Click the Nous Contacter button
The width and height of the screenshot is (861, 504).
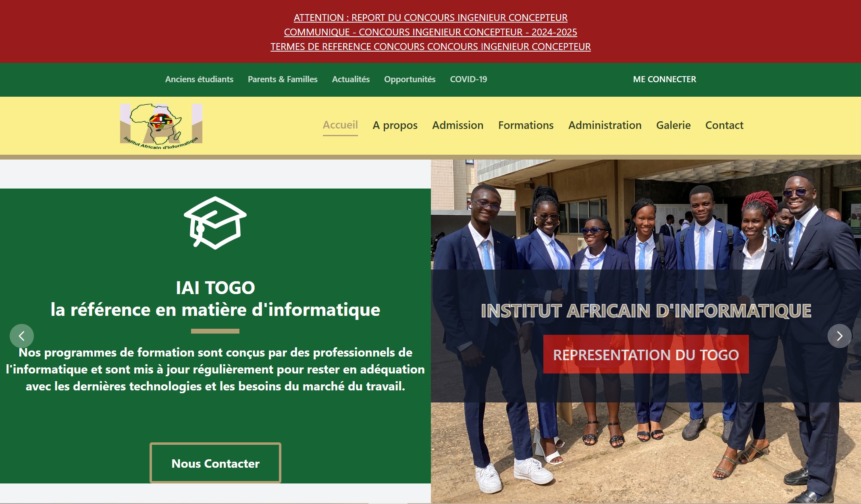coord(215,463)
